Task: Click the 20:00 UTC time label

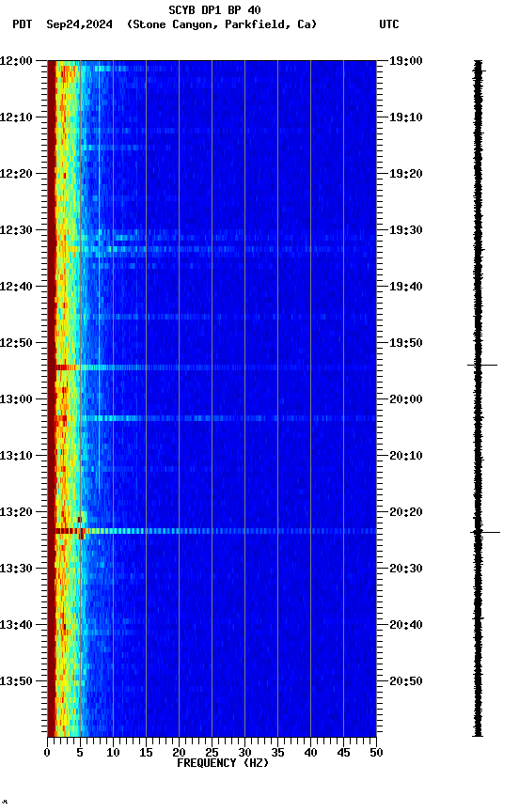Action: pos(406,399)
